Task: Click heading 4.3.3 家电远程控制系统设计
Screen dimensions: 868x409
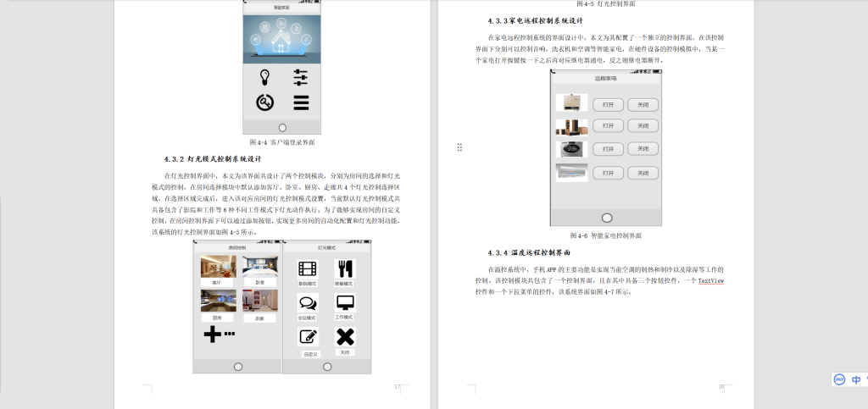Action: (536, 21)
